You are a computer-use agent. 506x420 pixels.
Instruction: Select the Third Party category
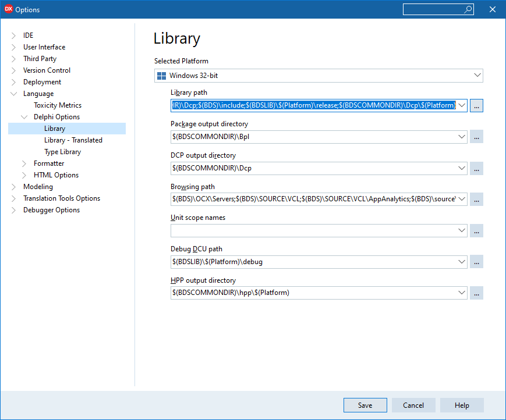click(x=40, y=59)
